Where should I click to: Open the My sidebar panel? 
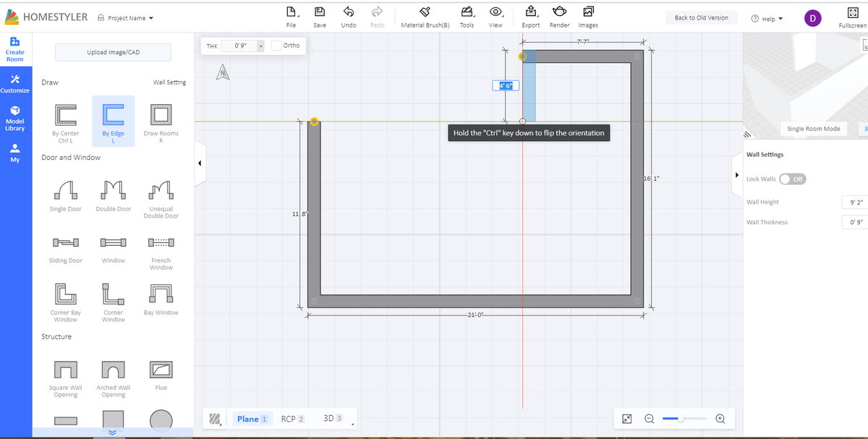(x=15, y=152)
